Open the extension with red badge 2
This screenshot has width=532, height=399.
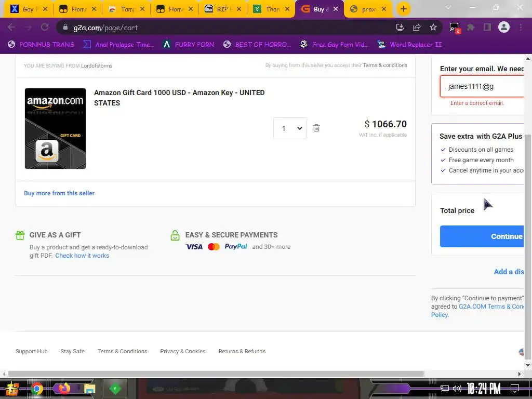[x=454, y=28]
